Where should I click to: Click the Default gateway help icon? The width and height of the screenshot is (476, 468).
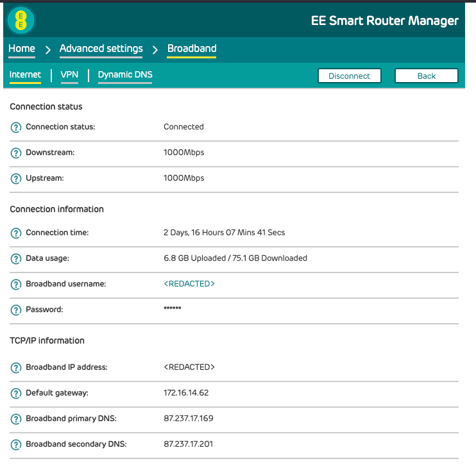pyautogui.click(x=16, y=393)
